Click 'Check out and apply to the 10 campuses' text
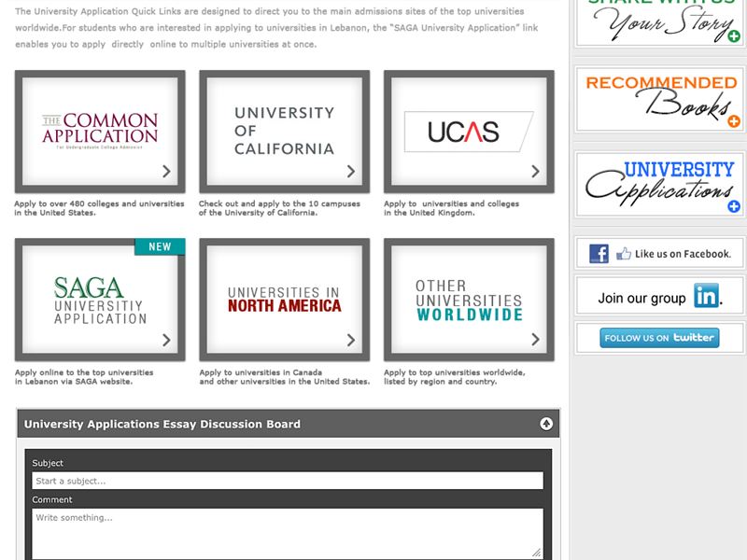 pos(279,208)
